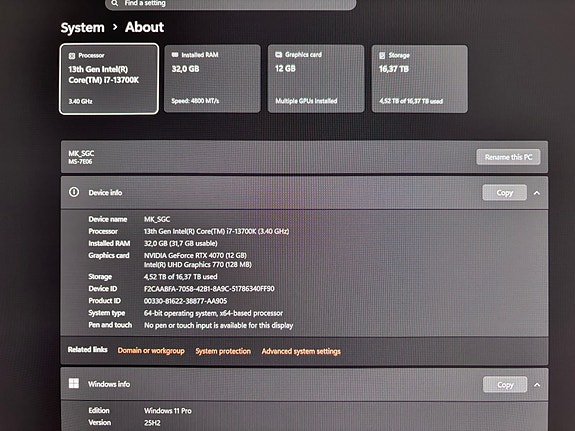Viewport: 575px width, 431px height.
Task: Click the Processor chip icon
Action: pos(72,56)
